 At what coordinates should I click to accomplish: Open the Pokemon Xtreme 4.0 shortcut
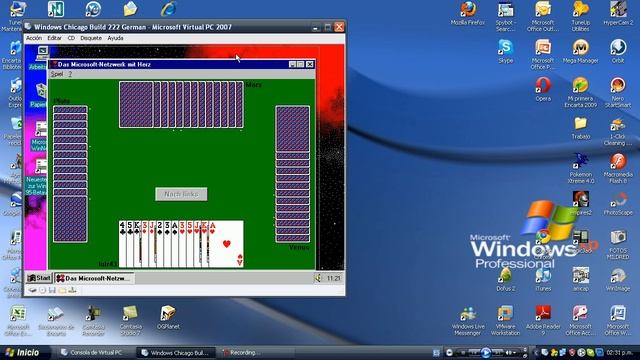pyautogui.click(x=580, y=168)
